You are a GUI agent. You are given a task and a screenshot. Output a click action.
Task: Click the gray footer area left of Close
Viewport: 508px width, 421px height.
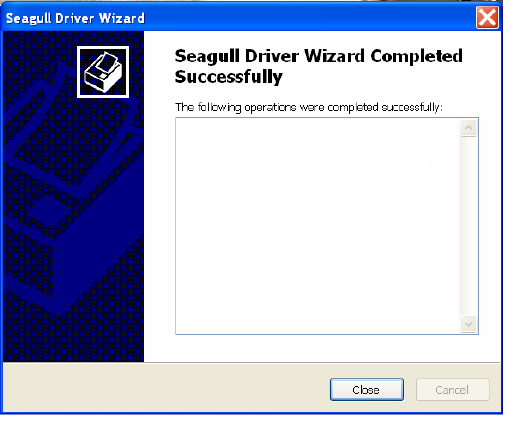[167, 388]
